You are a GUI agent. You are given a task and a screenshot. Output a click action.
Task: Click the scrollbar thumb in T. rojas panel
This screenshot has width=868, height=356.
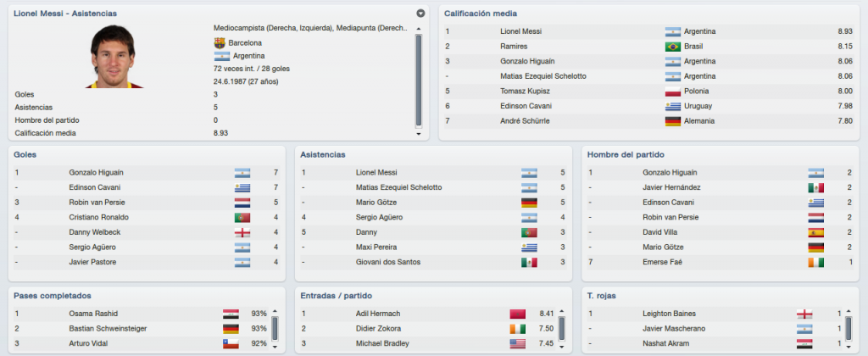pos(849,328)
